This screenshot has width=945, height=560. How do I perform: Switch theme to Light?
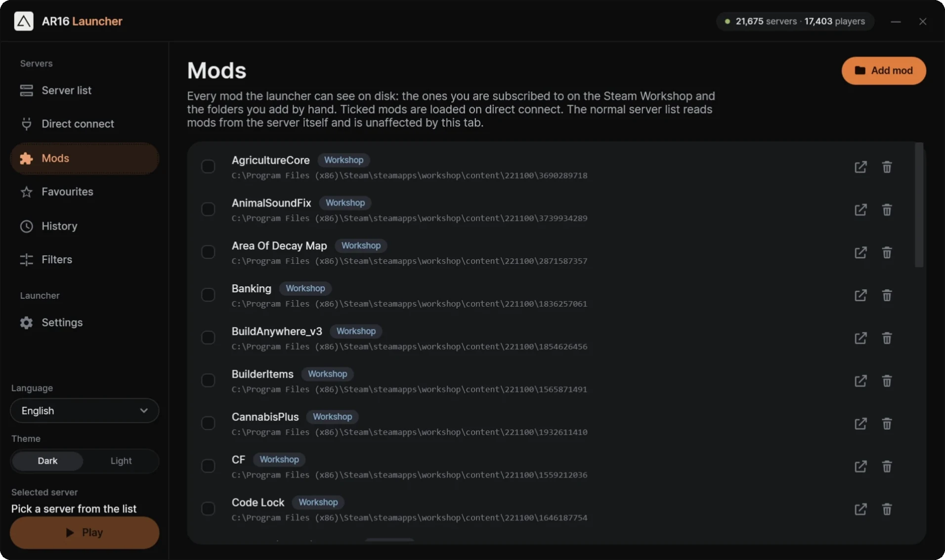click(x=121, y=461)
